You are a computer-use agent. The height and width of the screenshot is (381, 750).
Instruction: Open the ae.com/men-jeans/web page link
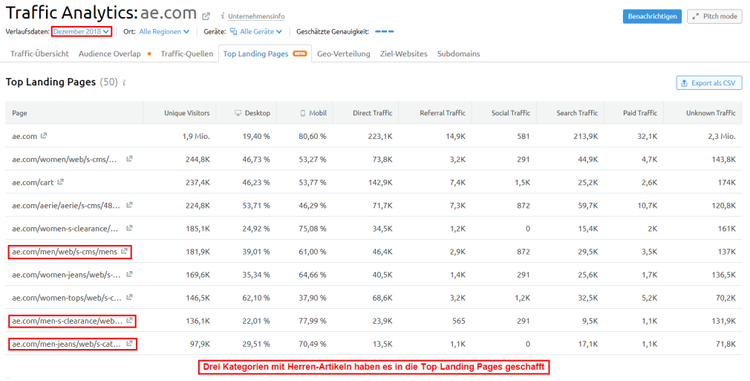click(x=66, y=343)
